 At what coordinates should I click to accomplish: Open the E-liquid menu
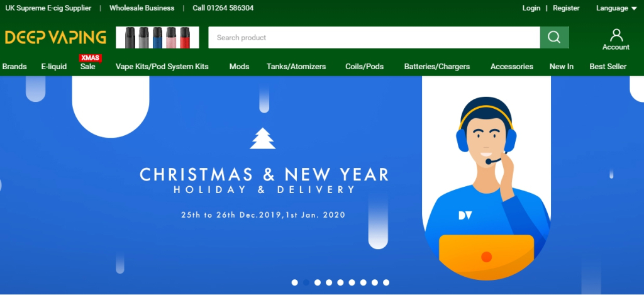point(54,67)
